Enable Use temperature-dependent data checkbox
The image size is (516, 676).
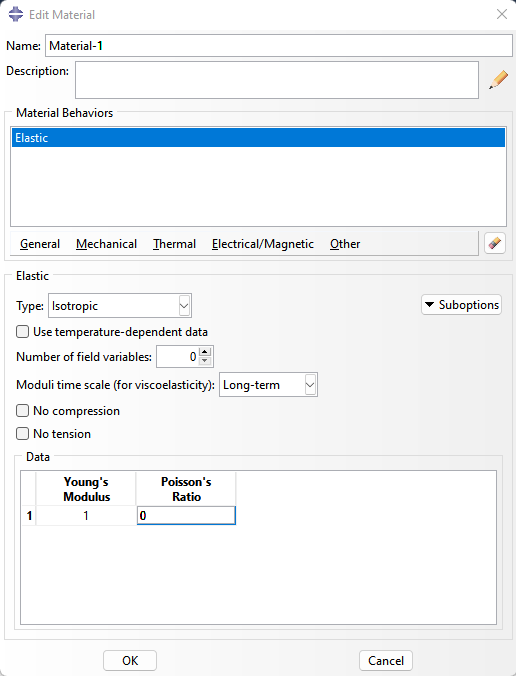click(x=22, y=332)
